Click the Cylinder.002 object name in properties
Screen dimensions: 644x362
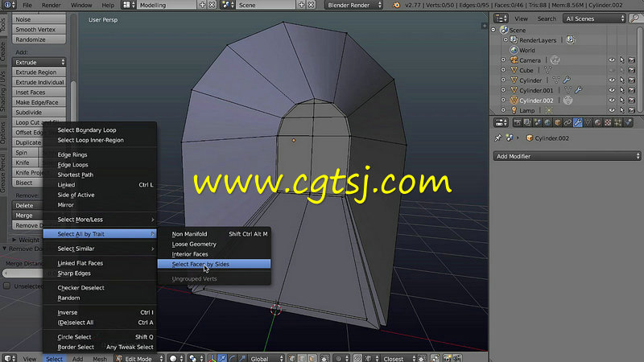point(551,138)
